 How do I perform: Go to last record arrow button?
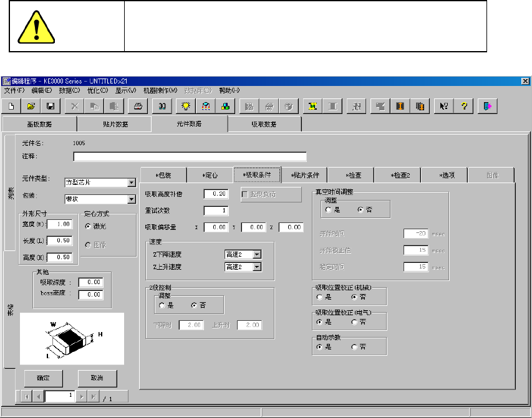point(94,397)
